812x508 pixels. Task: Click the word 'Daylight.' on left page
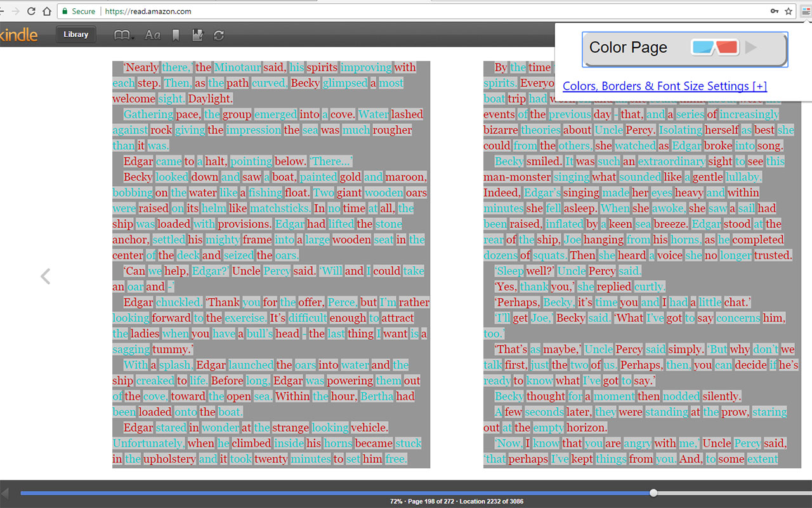pos(211,98)
